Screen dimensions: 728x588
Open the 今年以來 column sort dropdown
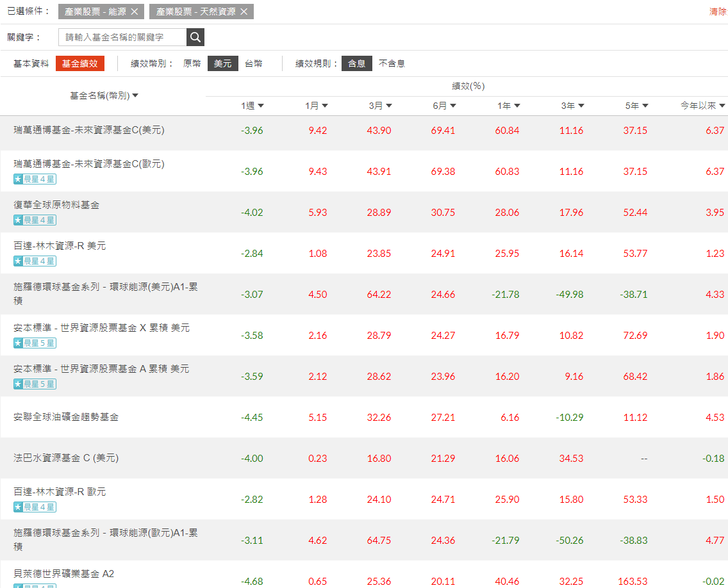706,105
